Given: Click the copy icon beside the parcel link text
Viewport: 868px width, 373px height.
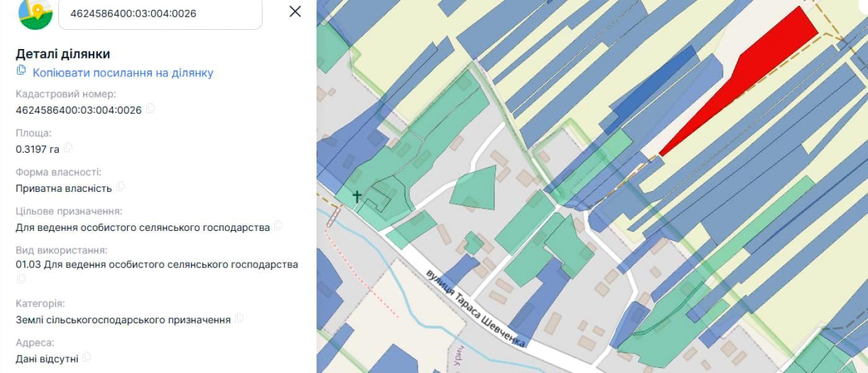Looking at the screenshot, I should pyautogui.click(x=21, y=70).
